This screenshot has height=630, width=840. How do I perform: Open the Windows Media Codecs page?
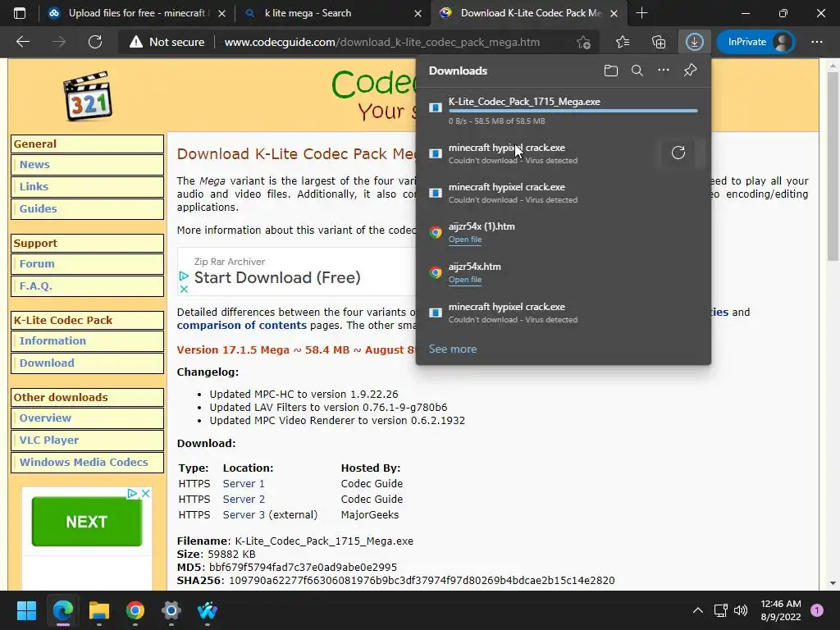(x=87, y=462)
